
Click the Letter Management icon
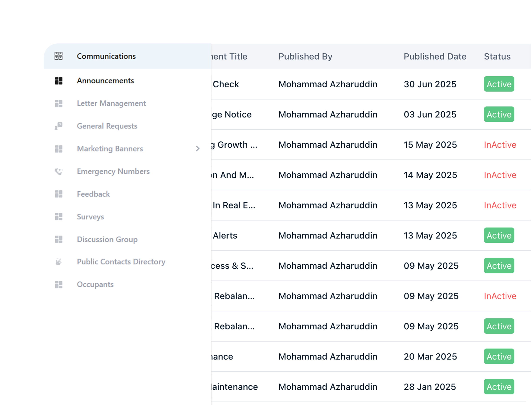coord(58,103)
